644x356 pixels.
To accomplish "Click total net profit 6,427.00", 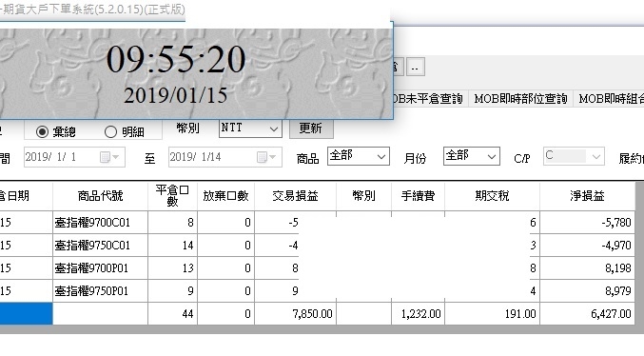I will (587, 314).
